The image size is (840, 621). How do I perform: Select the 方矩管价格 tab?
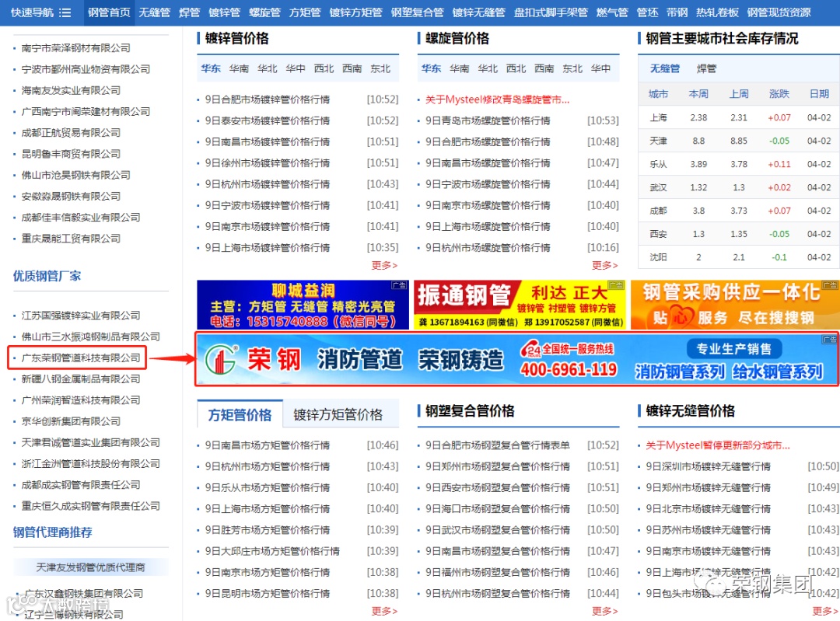[240, 414]
